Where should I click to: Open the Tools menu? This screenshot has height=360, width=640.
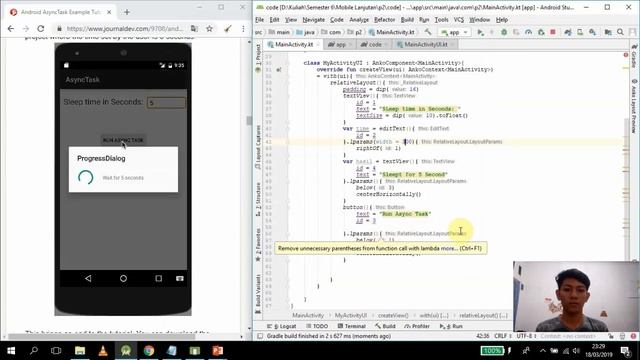click(x=441, y=20)
